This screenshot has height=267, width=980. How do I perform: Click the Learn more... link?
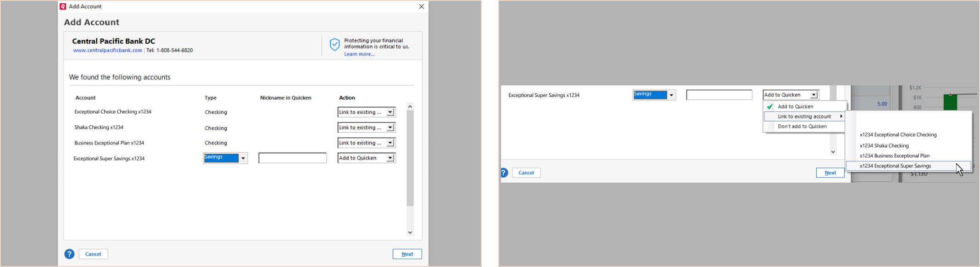tap(360, 54)
